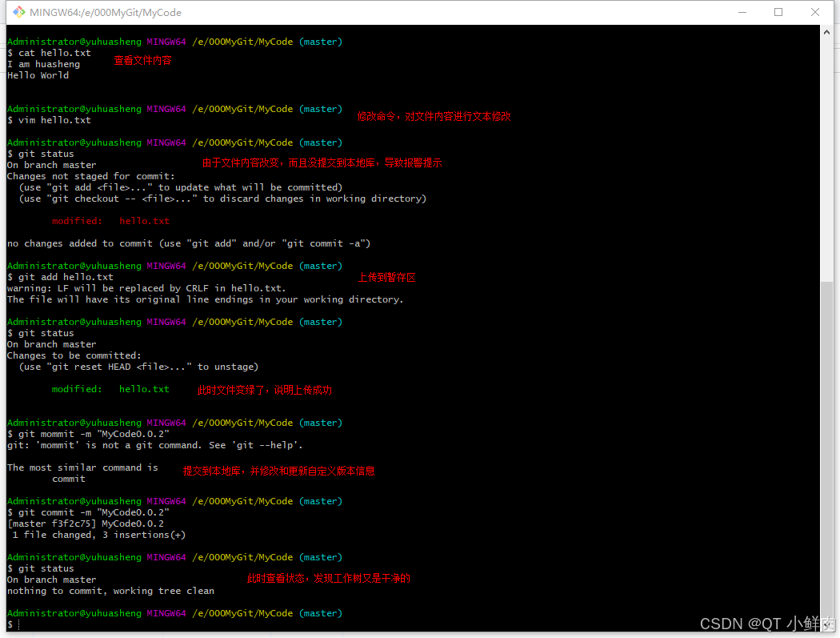
Task: Click 'warning: LF will be replaced by CRLF' line
Action: tap(146, 288)
